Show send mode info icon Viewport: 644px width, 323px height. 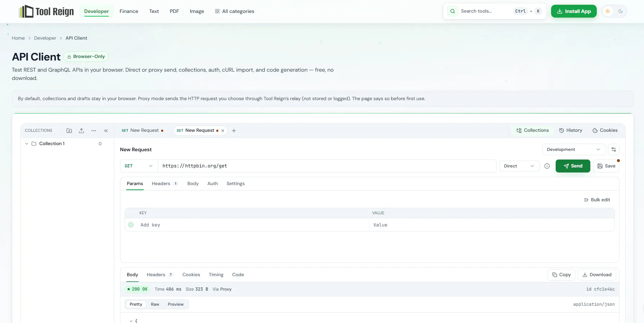(547, 166)
